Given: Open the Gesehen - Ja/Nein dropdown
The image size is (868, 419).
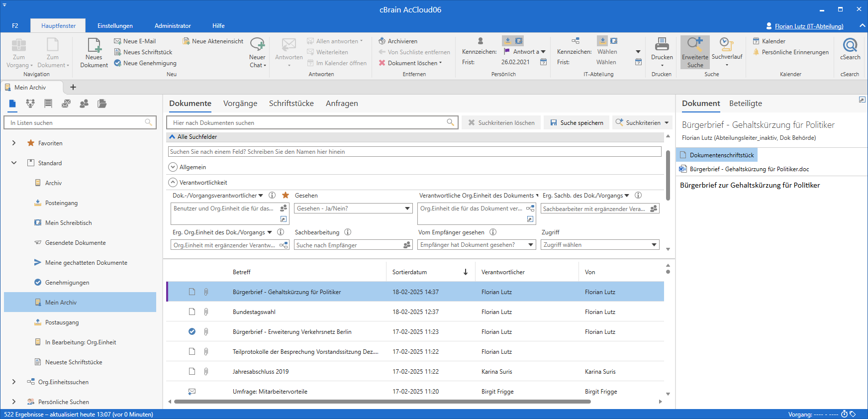Looking at the screenshot, I should pos(407,209).
